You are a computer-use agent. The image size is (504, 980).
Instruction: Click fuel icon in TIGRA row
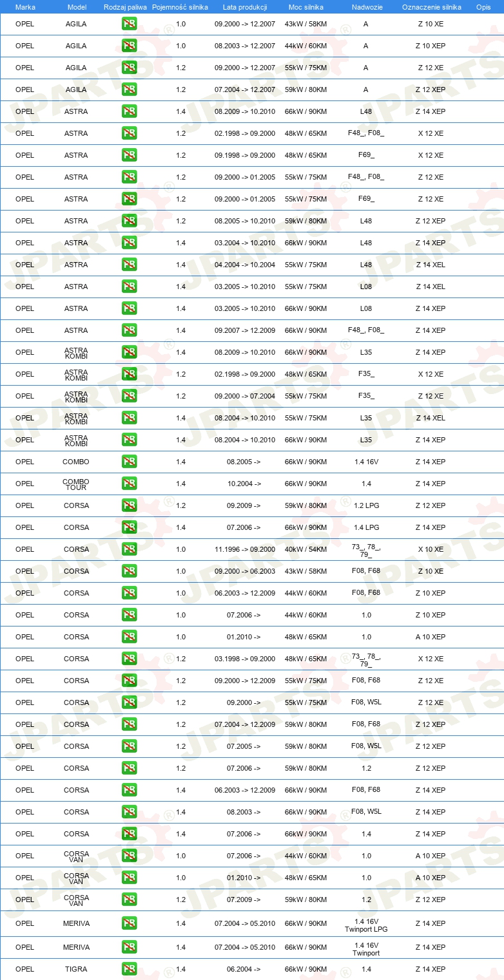tap(129, 969)
